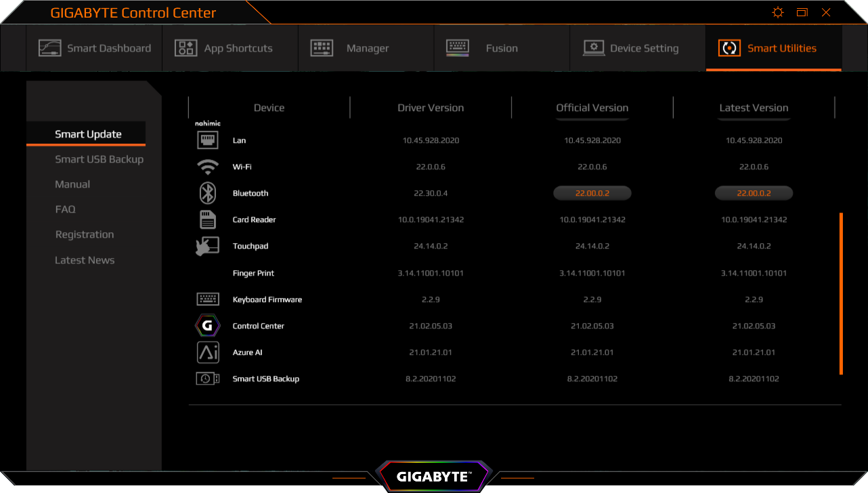
Task: Click Azure AI latest version 21.01.21.01
Action: pyautogui.click(x=754, y=352)
